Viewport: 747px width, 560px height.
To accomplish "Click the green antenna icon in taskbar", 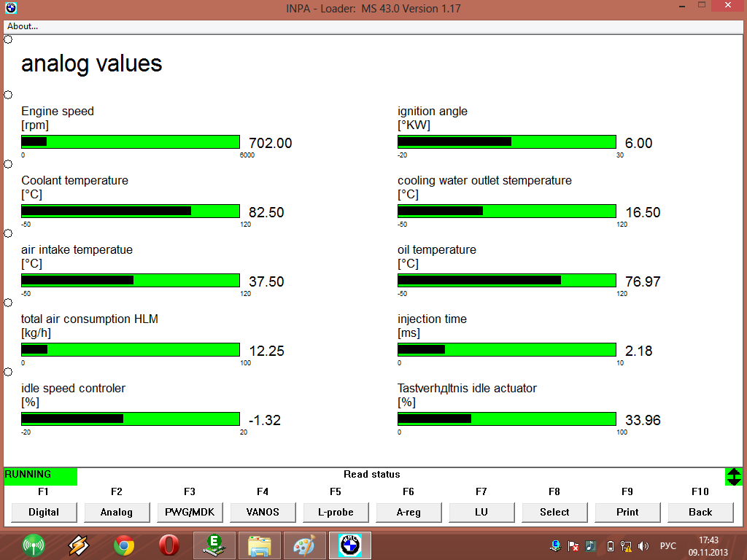I will pyautogui.click(x=34, y=545).
